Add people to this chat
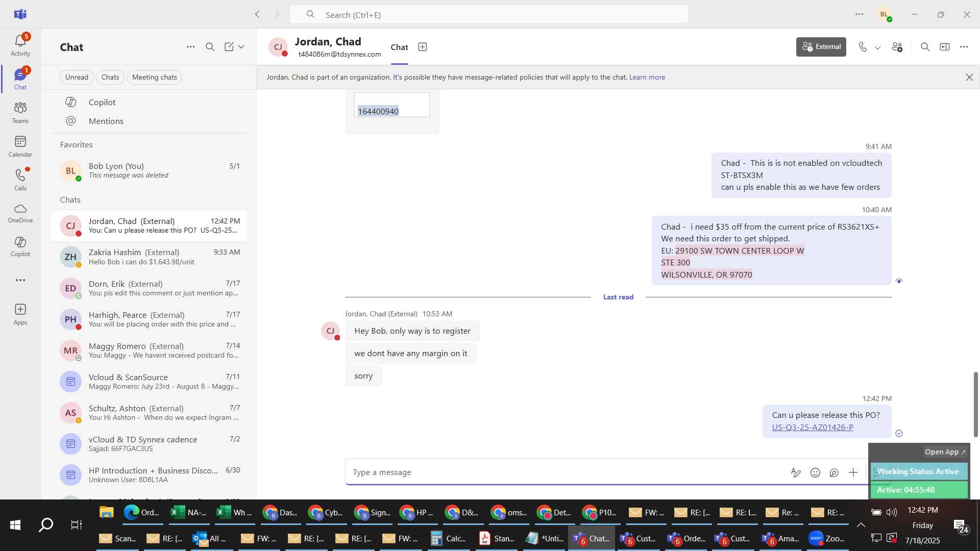The width and height of the screenshot is (980, 551). [x=897, y=47]
